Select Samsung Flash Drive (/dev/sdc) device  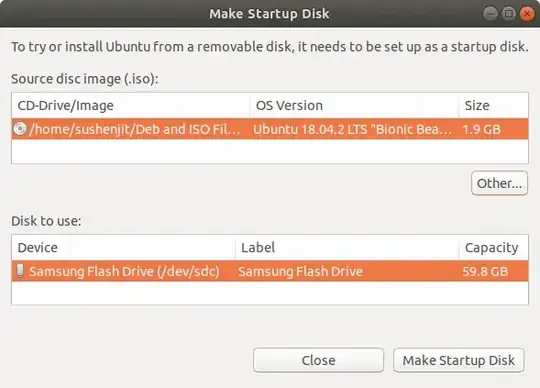pos(124,271)
